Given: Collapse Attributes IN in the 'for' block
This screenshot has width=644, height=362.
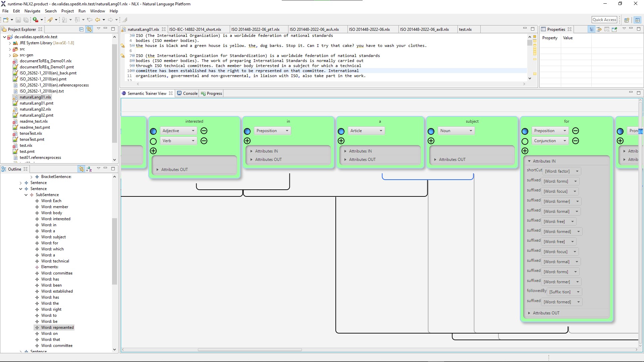Looking at the screenshot, I should (529, 161).
